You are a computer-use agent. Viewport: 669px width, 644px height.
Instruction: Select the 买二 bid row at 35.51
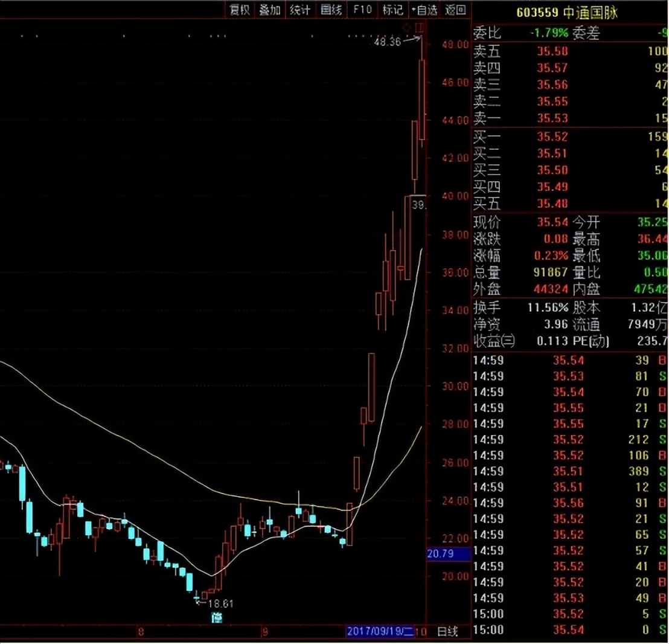pos(570,153)
